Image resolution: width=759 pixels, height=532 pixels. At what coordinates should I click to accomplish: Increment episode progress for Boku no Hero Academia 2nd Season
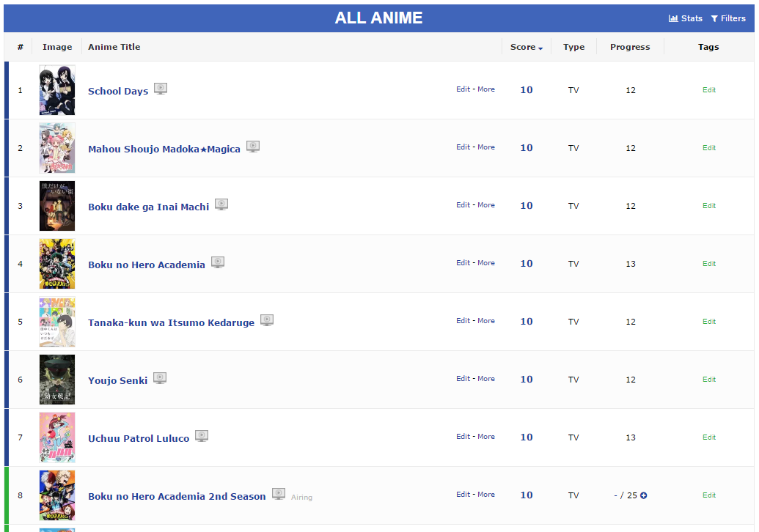[644, 495]
